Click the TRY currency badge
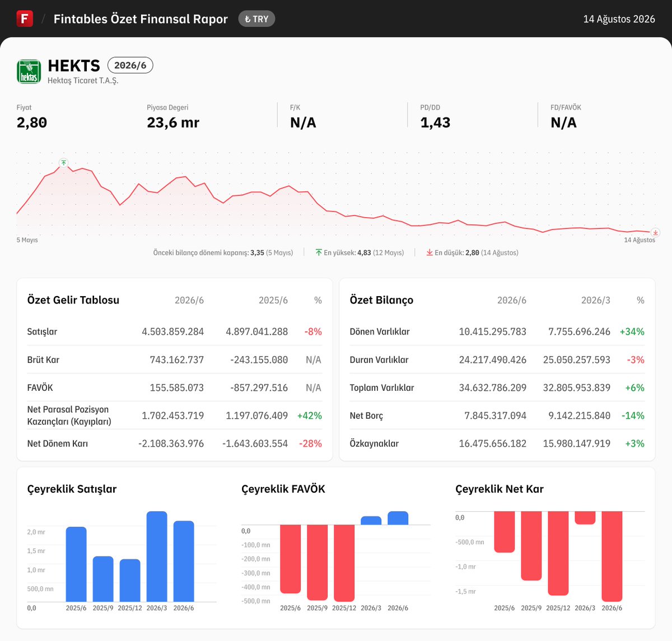This screenshot has width=672, height=641. 256,19
